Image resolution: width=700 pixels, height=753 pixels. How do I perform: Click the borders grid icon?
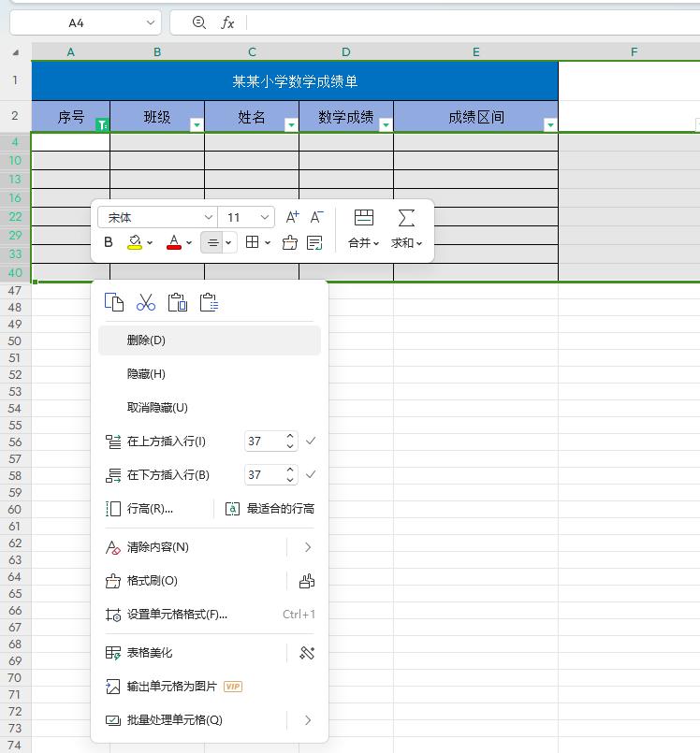tap(253, 242)
